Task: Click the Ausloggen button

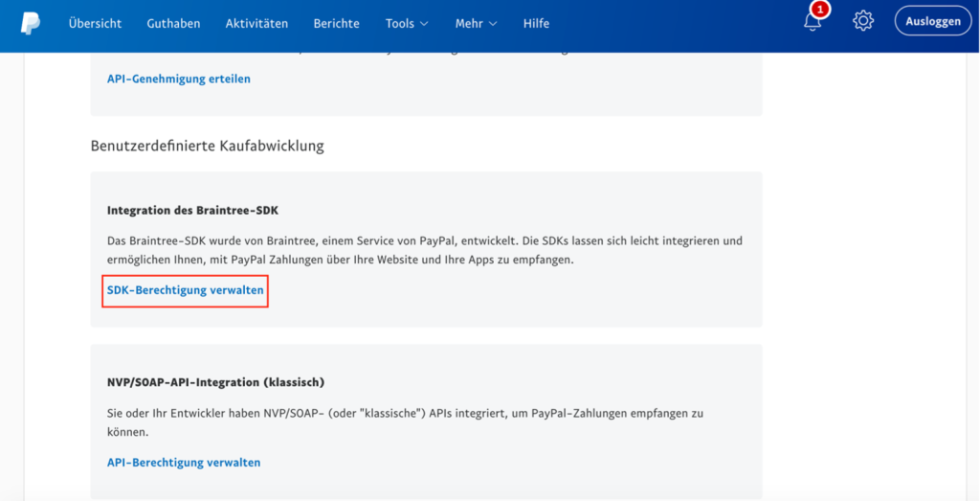Action: (933, 21)
